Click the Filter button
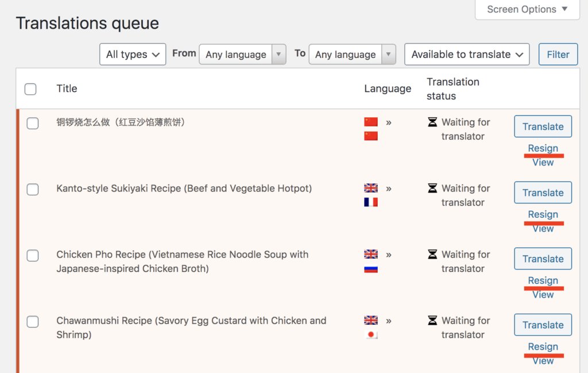588x373 pixels. click(558, 55)
